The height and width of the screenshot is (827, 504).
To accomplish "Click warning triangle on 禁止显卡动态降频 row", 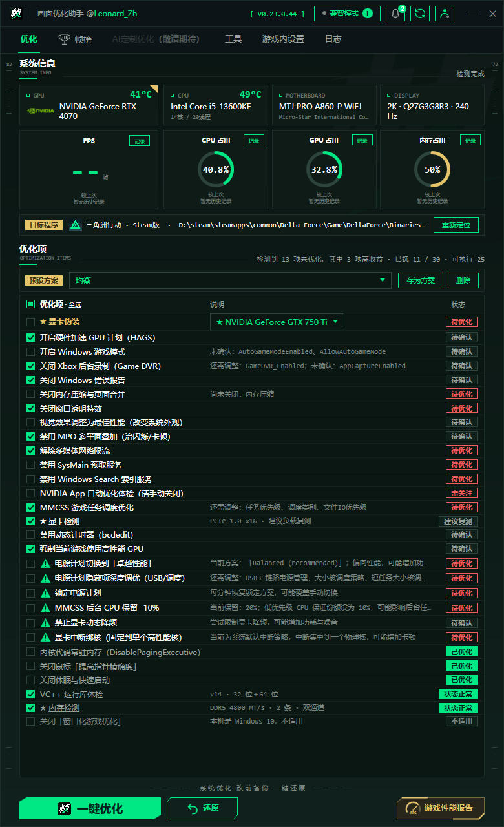I will coord(46,622).
